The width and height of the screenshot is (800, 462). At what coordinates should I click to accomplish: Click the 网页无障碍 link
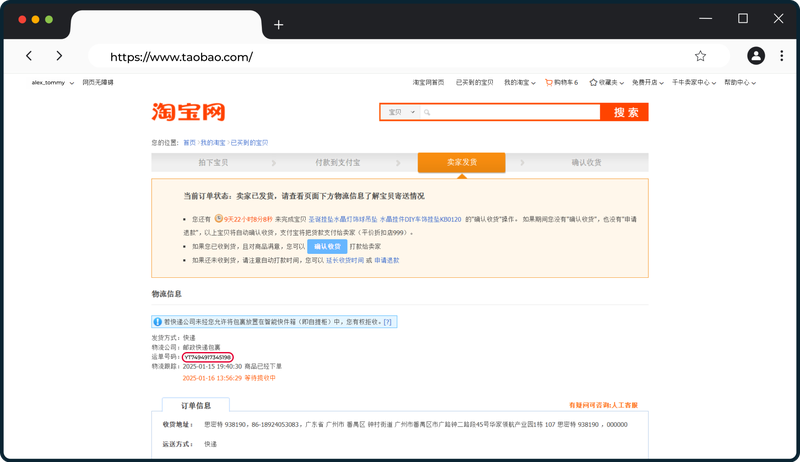tap(98, 83)
